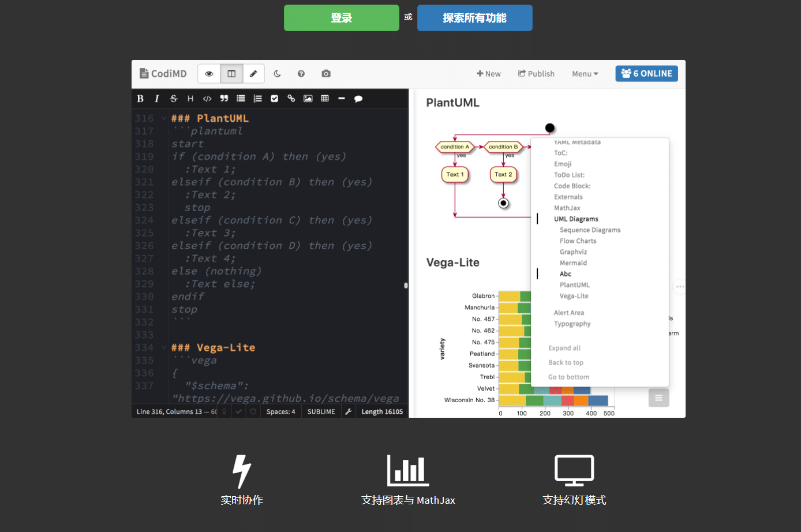Jump to PlantUML in the outline menu
The height and width of the screenshot is (532, 801).
click(575, 284)
